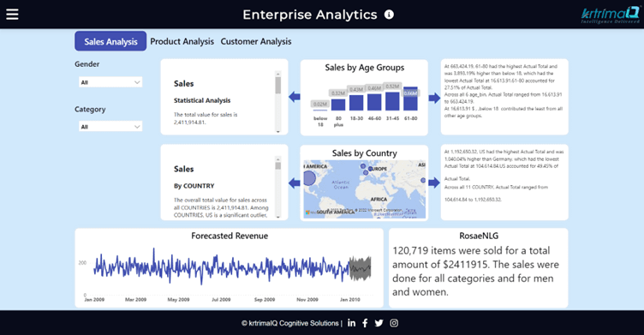Select the 46-60 age group bar

point(374,102)
